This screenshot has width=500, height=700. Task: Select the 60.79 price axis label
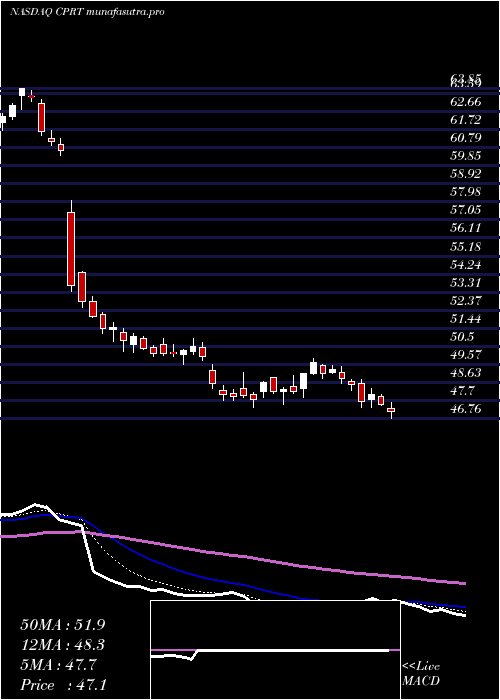(466, 138)
